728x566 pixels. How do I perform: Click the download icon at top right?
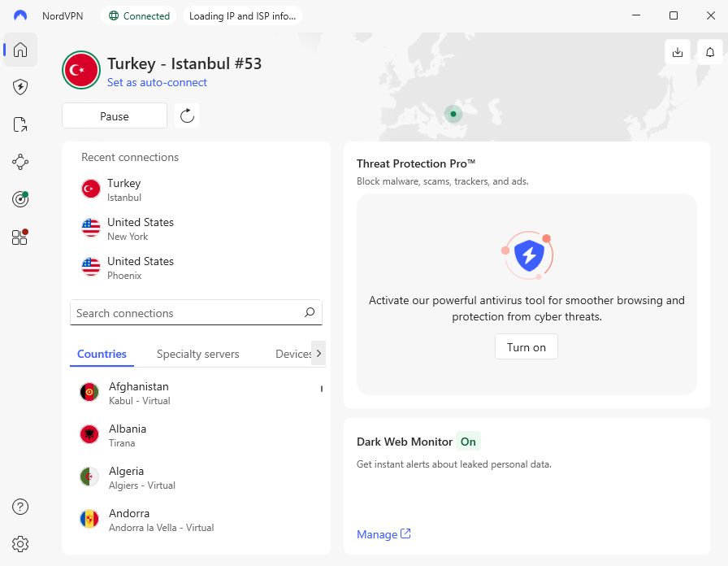coord(678,52)
